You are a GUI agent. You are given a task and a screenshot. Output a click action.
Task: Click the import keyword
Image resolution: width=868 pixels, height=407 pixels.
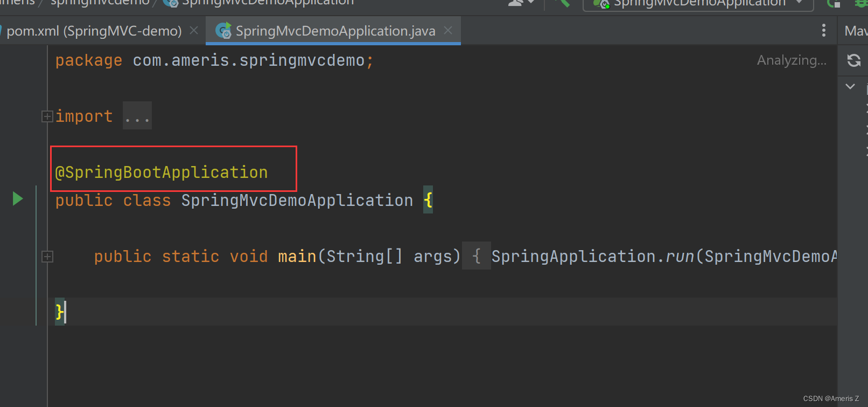coord(84,116)
